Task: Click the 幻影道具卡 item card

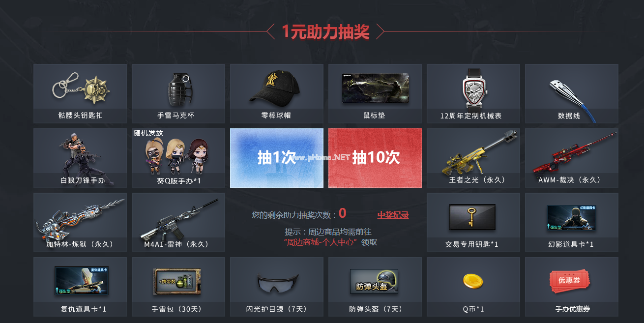Action: 572,217
